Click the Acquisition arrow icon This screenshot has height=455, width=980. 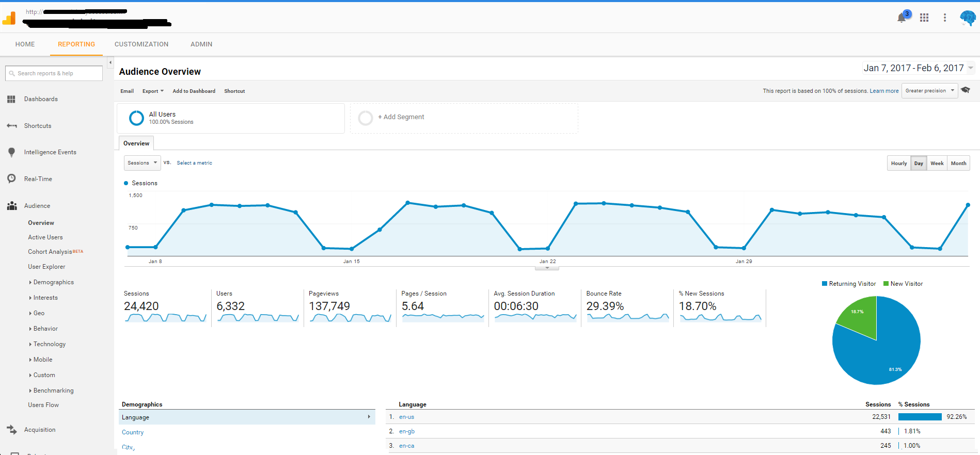point(11,429)
